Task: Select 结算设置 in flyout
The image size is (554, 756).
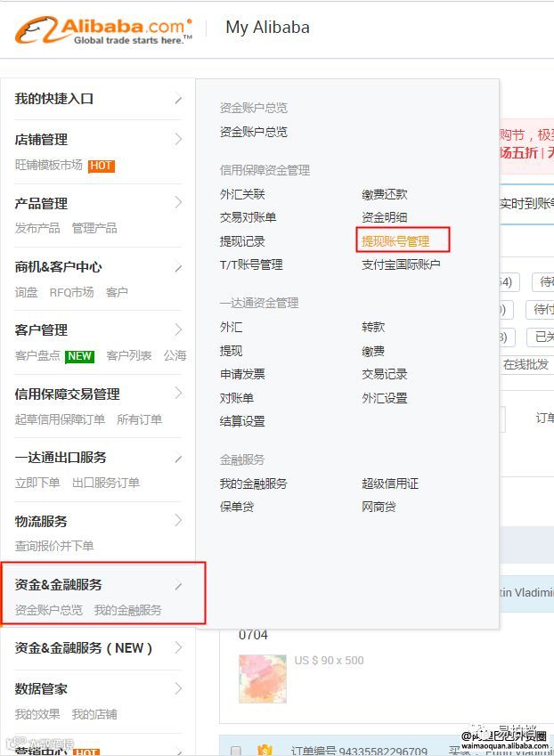Action: tap(242, 421)
